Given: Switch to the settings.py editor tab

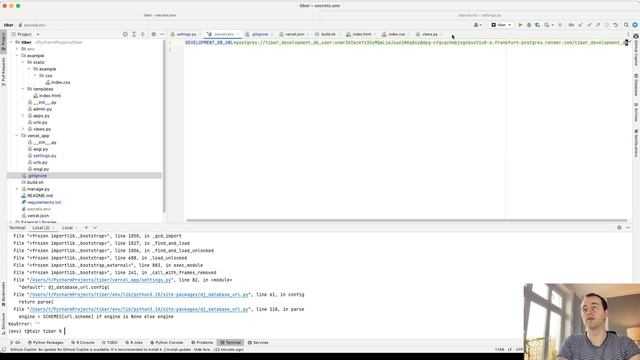Looking at the screenshot, I should coord(186,34).
